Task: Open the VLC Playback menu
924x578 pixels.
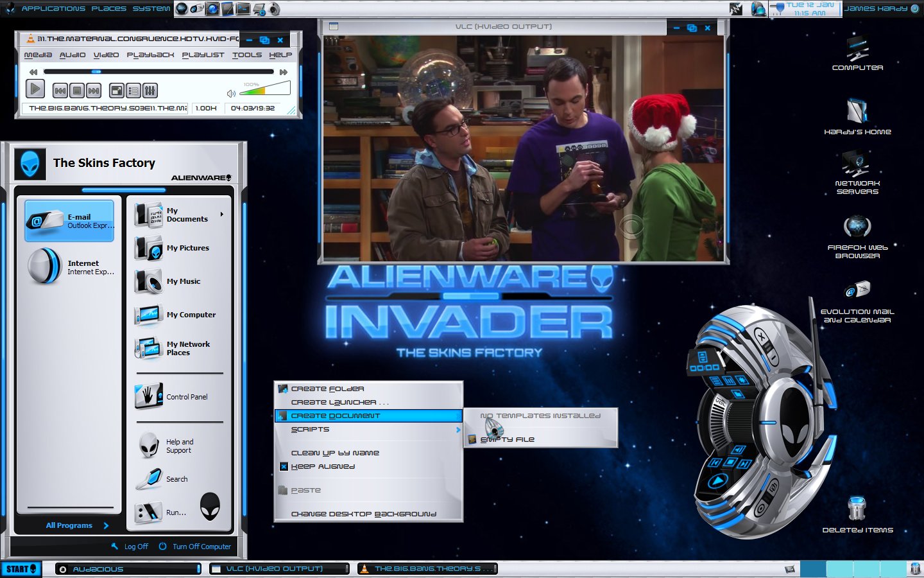Action: [150, 55]
